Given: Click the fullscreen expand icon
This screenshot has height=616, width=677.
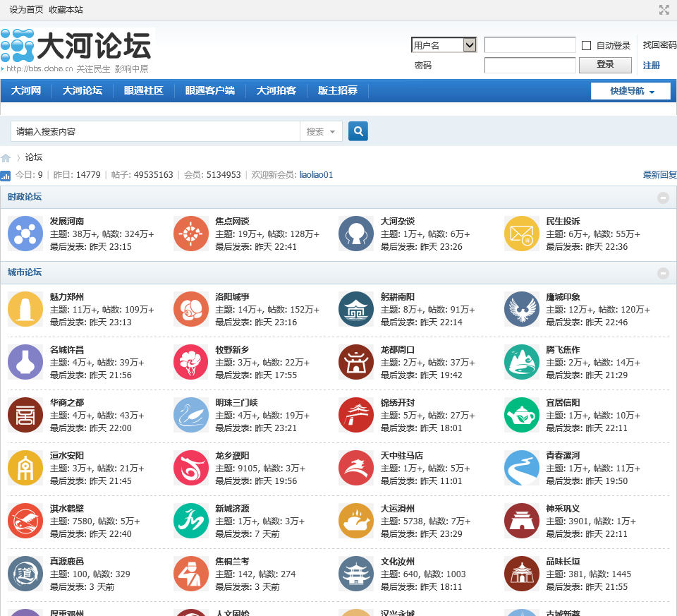Looking at the screenshot, I should tap(664, 9).
